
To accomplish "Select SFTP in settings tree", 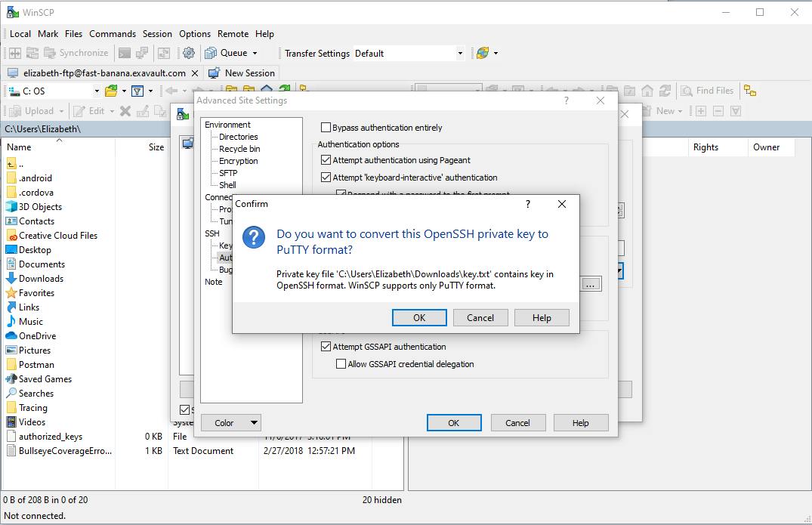I will (x=228, y=173).
